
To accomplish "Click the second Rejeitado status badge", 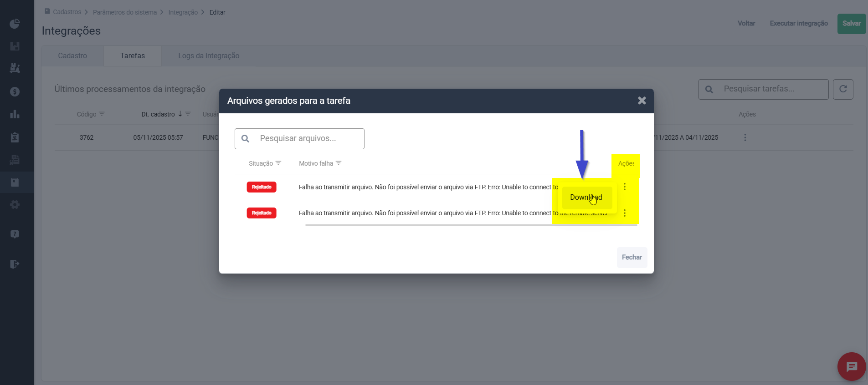I will [262, 213].
